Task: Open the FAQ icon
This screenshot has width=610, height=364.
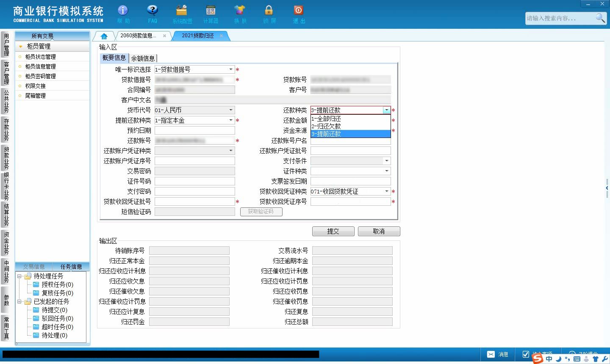Action: [152, 10]
